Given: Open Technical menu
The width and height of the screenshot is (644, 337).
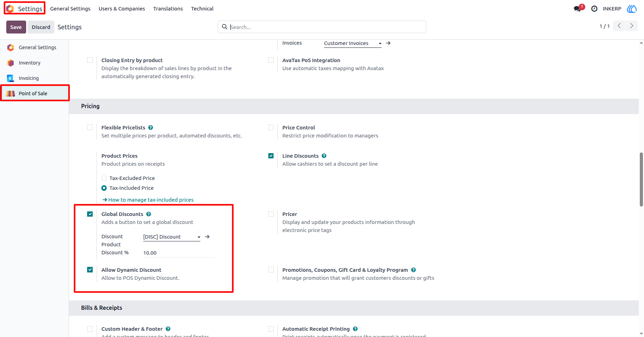Looking at the screenshot, I should coord(202,9).
